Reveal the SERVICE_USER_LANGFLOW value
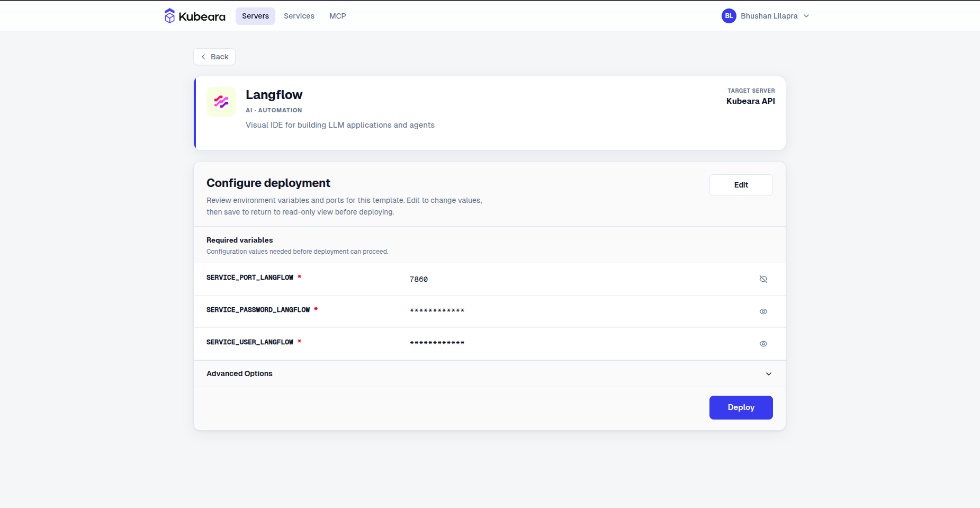The width and height of the screenshot is (980, 508). pos(763,344)
